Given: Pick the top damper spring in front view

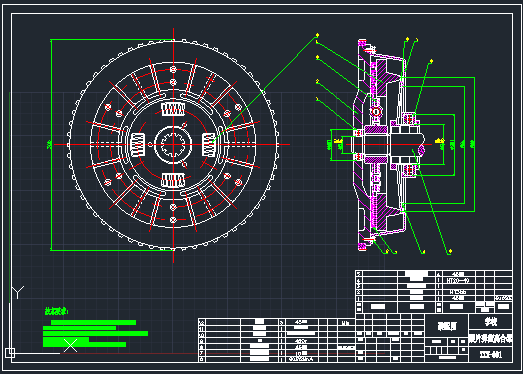Looking at the screenshot, I should [x=173, y=109].
